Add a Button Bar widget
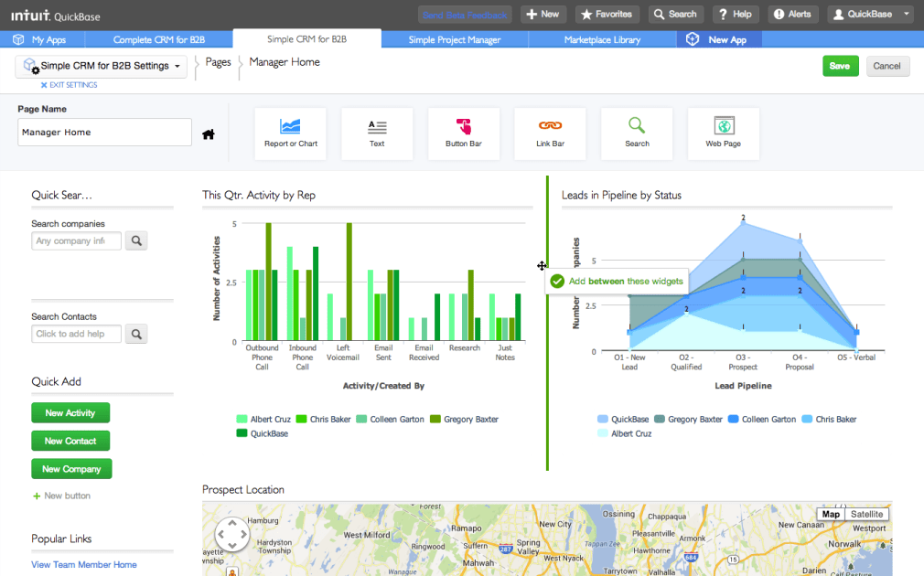924x576 pixels. click(463, 133)
